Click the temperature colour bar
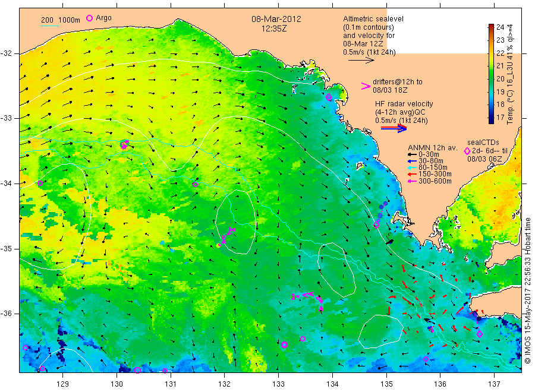The image size is (535, 392). (491, 74)
